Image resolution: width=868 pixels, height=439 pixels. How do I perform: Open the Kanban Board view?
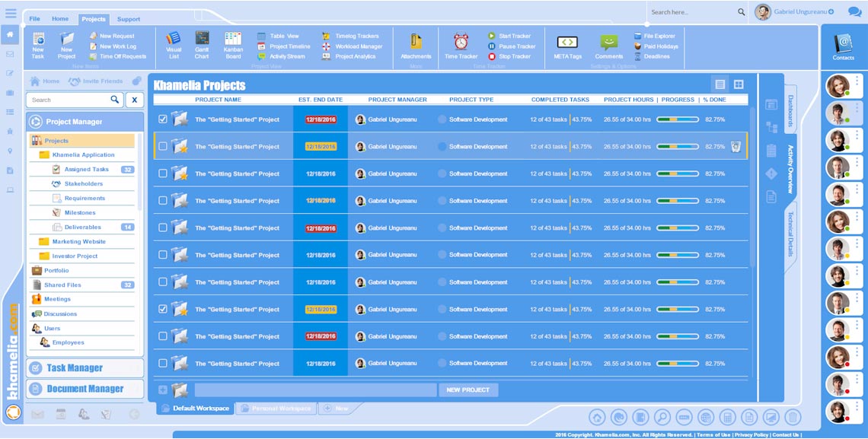point(233,45)
